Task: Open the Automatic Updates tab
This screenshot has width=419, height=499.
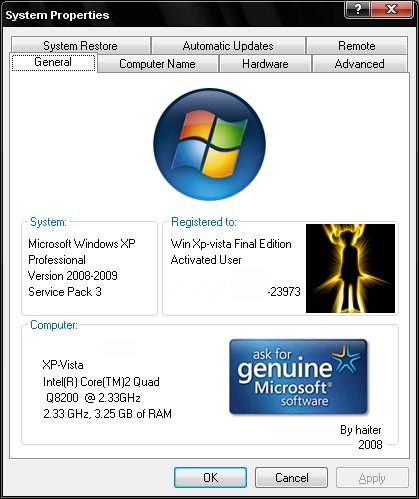Action: click(x=228, y=46)
